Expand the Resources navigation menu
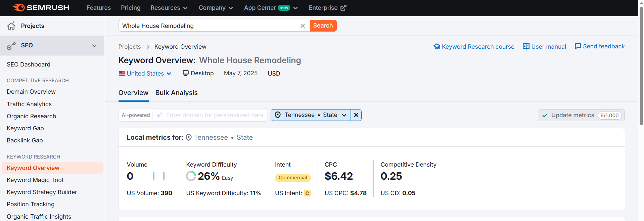Image resolution: width=644 pixels, height=221 pixels. click(x=169, y=8)
